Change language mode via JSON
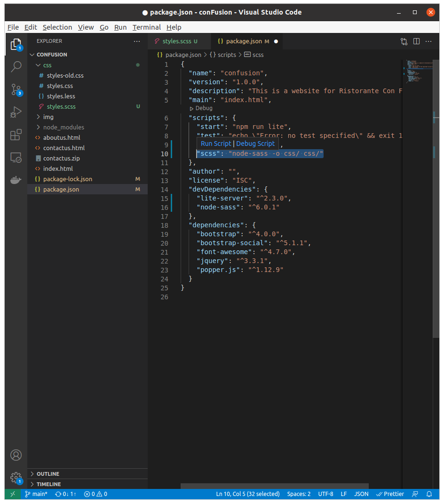 click(x=361, y=494)
